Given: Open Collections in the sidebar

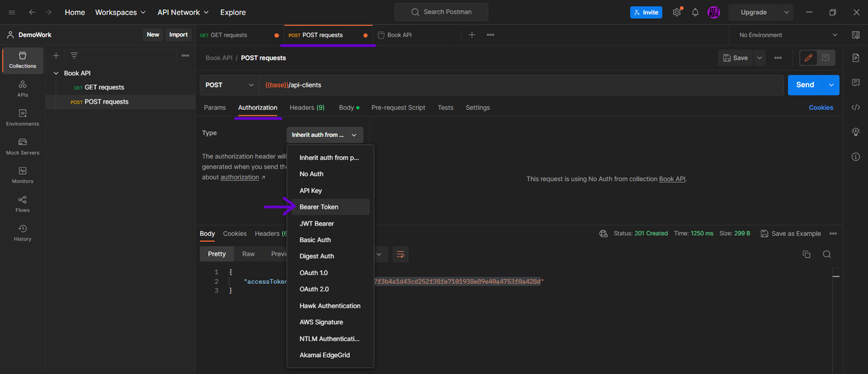Looking at the screenshot, I should (x=22, y=60).
